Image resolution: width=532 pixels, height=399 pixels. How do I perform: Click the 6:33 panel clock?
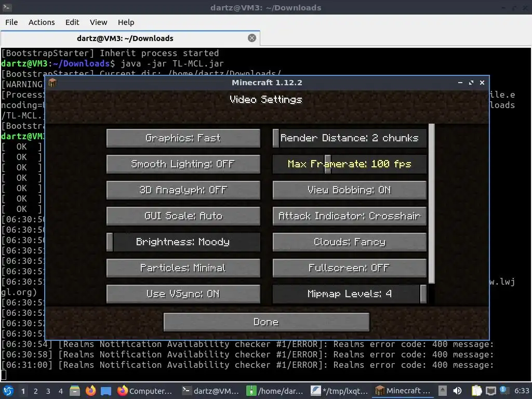point(522,391)
